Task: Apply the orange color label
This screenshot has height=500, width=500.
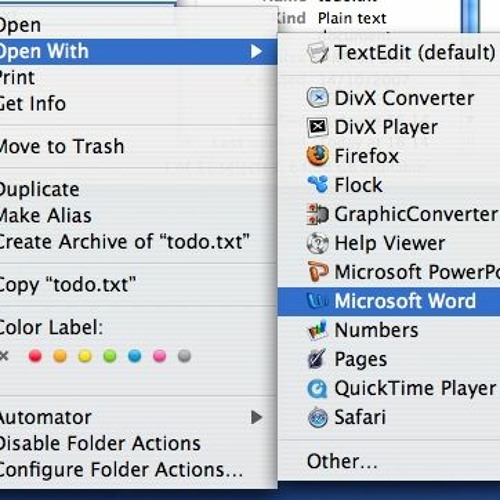Action: coord(60,356)
